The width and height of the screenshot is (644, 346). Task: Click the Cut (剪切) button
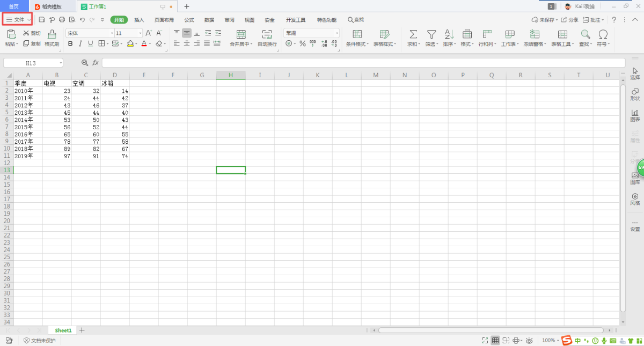[x=32, y=33]
